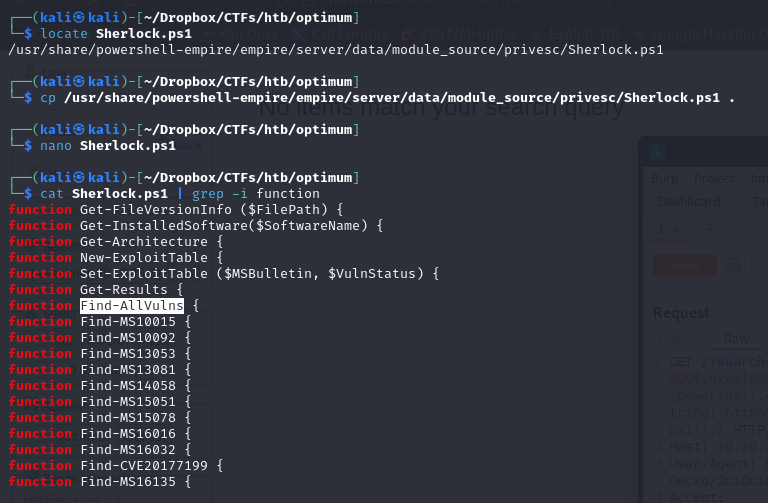
Task: Switch request view to Raw
Action: coord(737,339)
